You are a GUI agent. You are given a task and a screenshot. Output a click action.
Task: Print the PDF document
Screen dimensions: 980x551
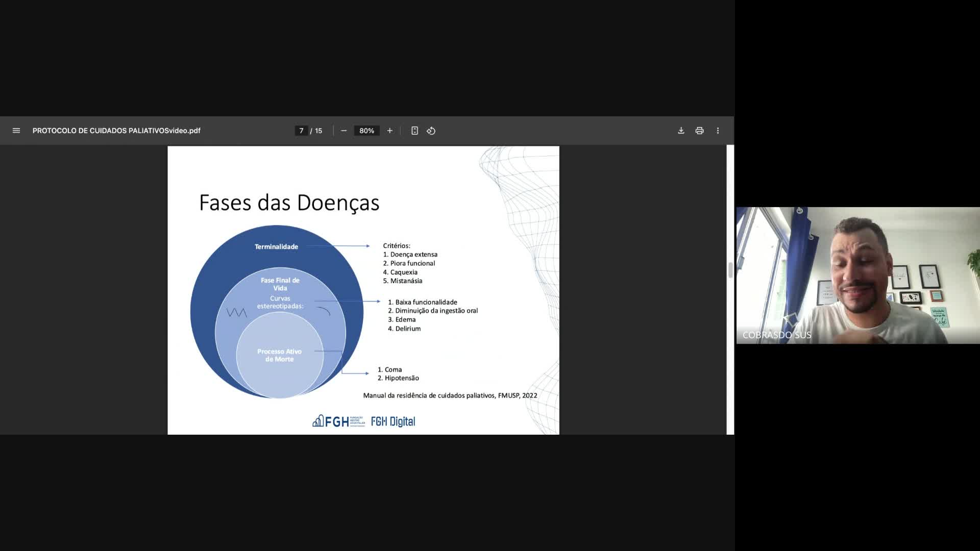pyautogui.click(x=699, y=131)
